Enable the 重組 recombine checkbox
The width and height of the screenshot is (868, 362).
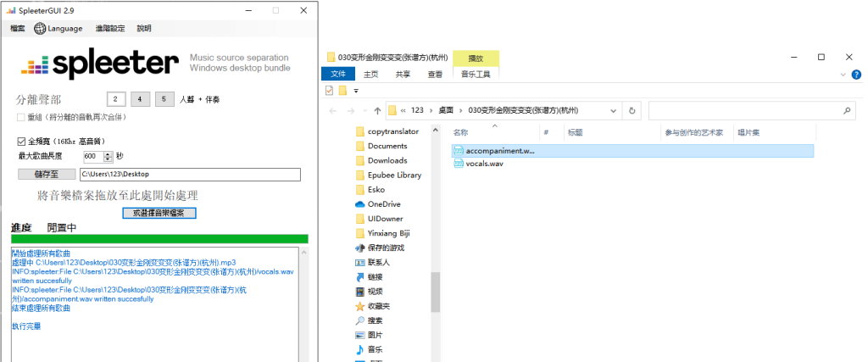[21, 117]
